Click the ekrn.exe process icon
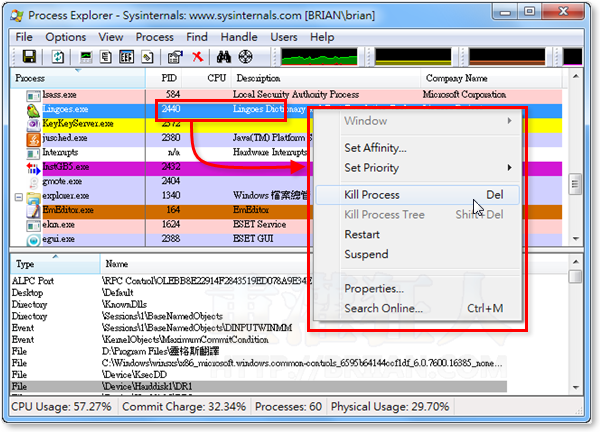The width and height of the screenshot is (600, 432). (x=33, y=225)
